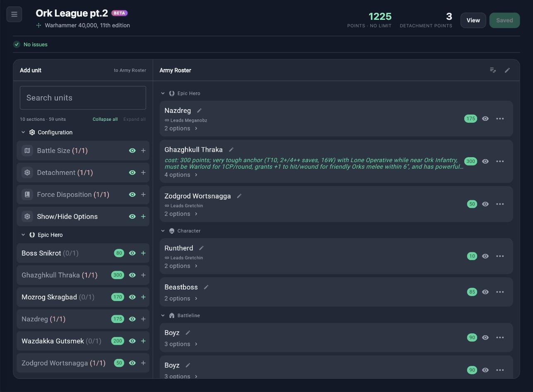Screen dimensions: 533x392
Task: Click the View button
Action: [x=473, y=20]
